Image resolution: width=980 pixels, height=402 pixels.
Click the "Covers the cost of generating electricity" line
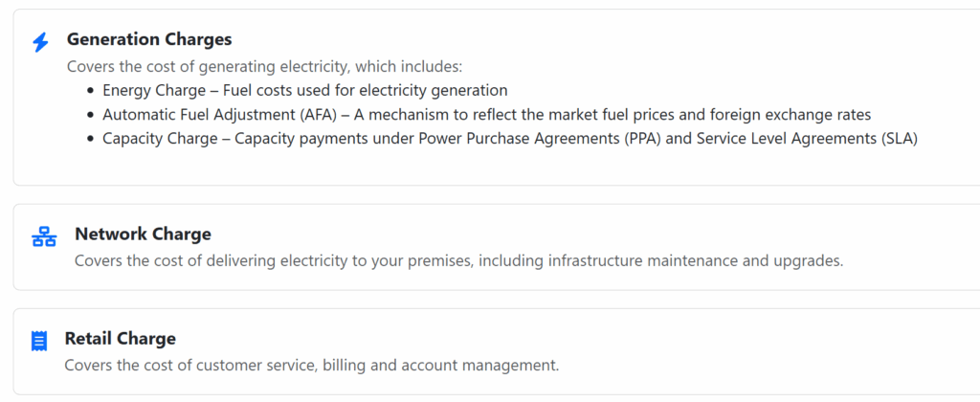(x=264, y=67)
